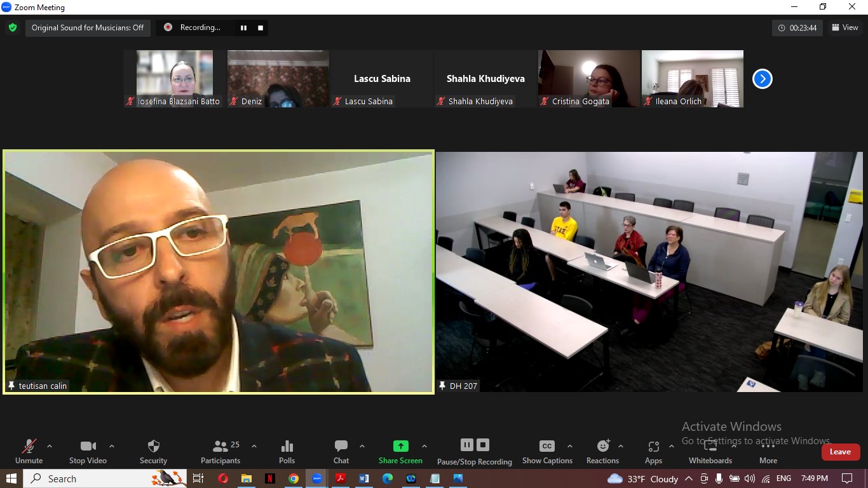
Task: Open Adobe Acrobat from taskbar
Action: pyautogui.click(x=341, y=478)
